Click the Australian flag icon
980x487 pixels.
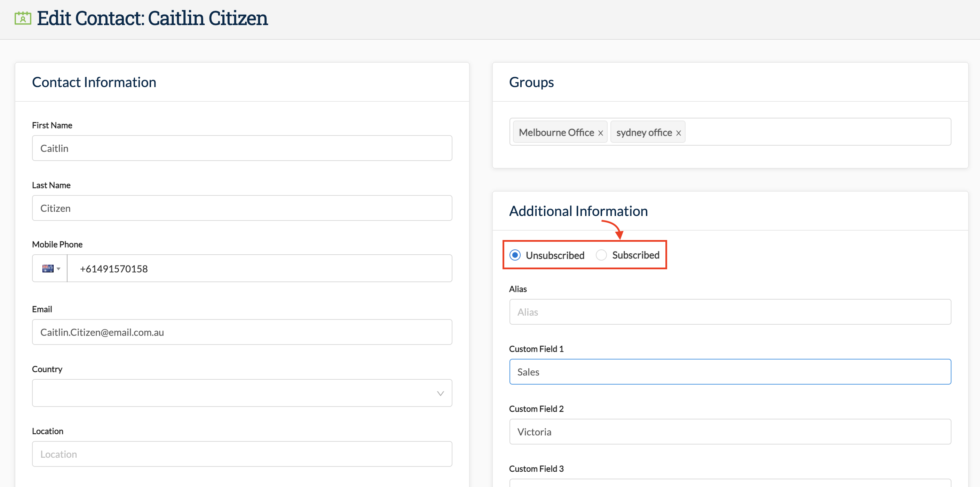coord(48,269)
